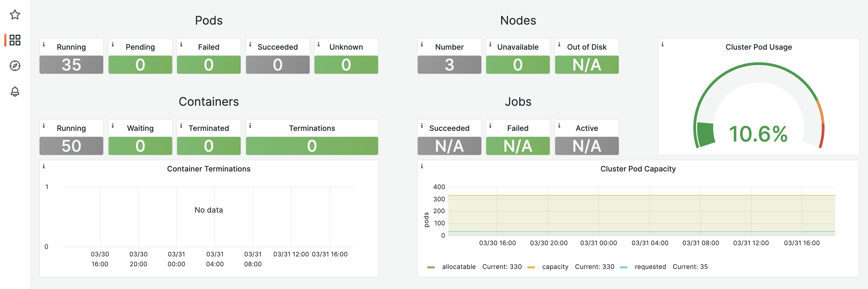Open the Cluster Pod Capacity title menu
Viewport: 868px width, 289px height.
pos(638,169)
